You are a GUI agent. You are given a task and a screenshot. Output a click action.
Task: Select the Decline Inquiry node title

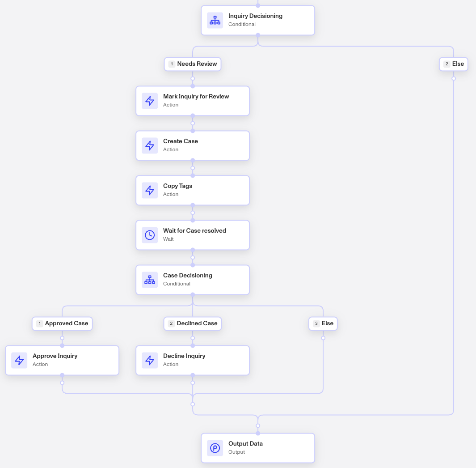184,356
